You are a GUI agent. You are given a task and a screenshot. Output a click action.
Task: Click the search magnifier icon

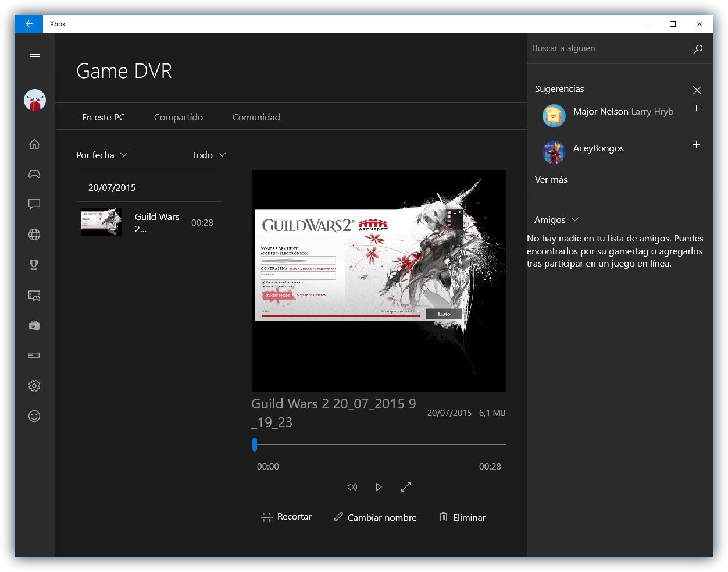pyautogui.click(x=698, y=49)
